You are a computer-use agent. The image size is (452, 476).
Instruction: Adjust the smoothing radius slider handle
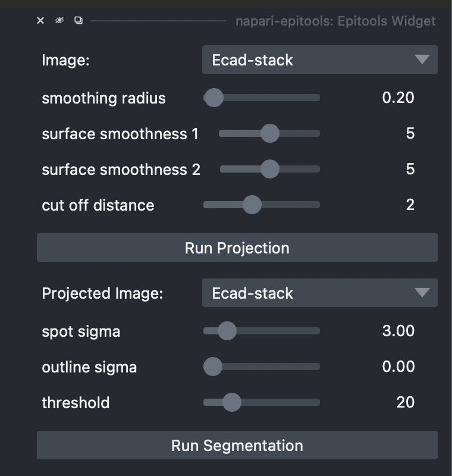(214, 98)
